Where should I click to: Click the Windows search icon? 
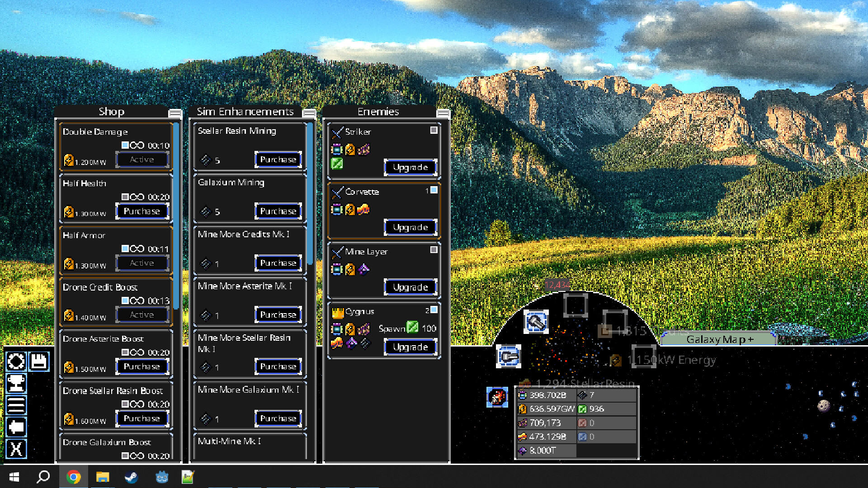(x=43, y=477)
